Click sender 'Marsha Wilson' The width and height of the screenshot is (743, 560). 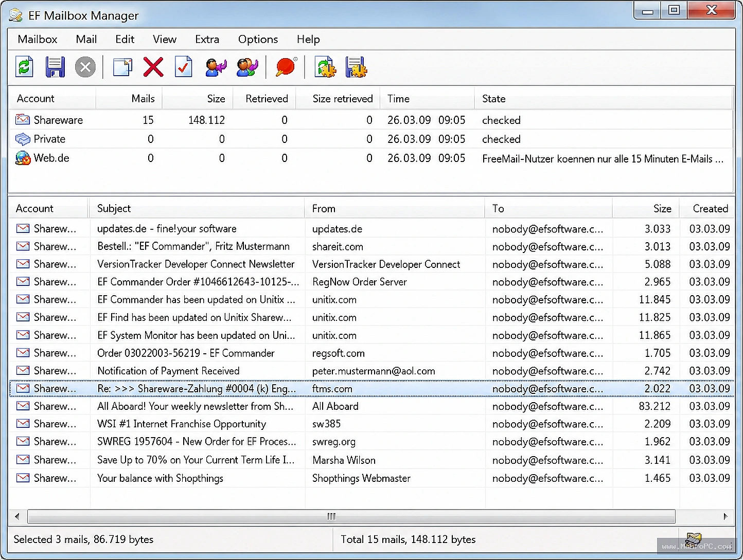(344, 460)
